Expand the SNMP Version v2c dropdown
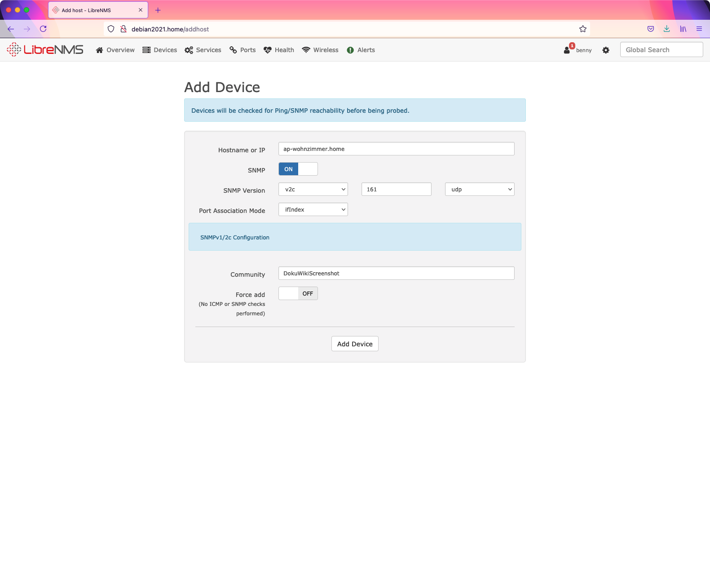 click(313, 190)
